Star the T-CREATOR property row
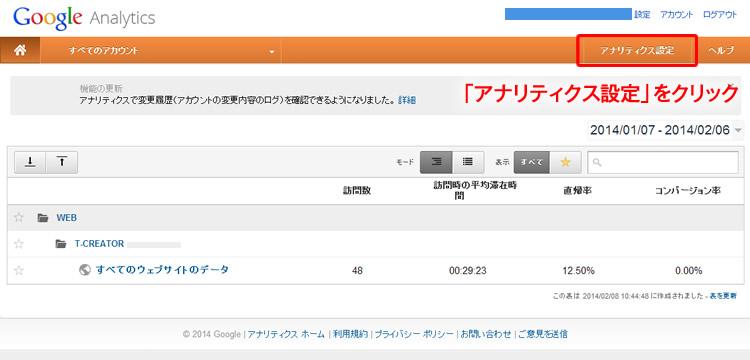The height and width of the screenshot is (360, 750). click(19, 244)
